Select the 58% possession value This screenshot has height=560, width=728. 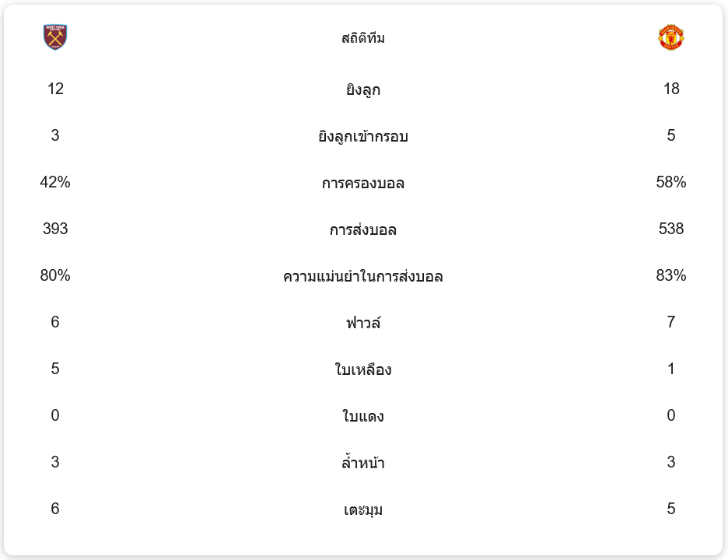[x=671, y=182]
